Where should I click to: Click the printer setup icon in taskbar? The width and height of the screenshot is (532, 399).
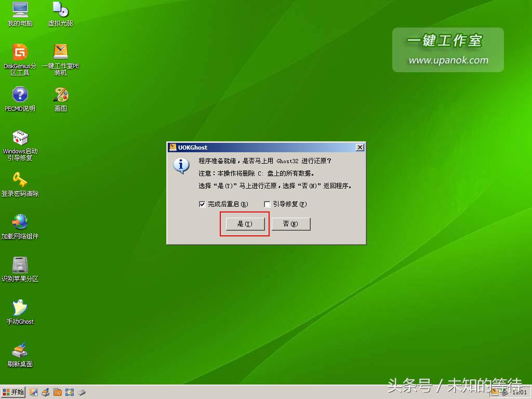[x=44, y=392]
